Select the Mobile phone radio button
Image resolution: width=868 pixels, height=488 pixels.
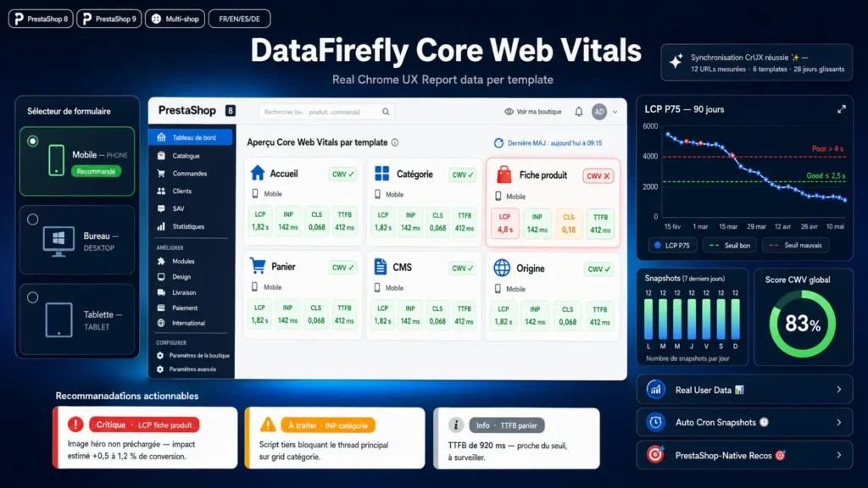[33, 141]
